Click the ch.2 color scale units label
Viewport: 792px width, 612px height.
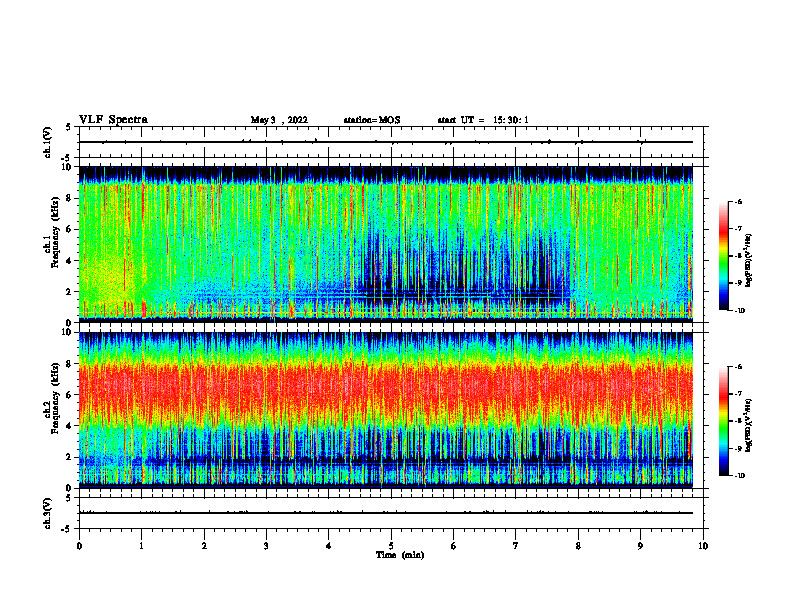point(749,426)
